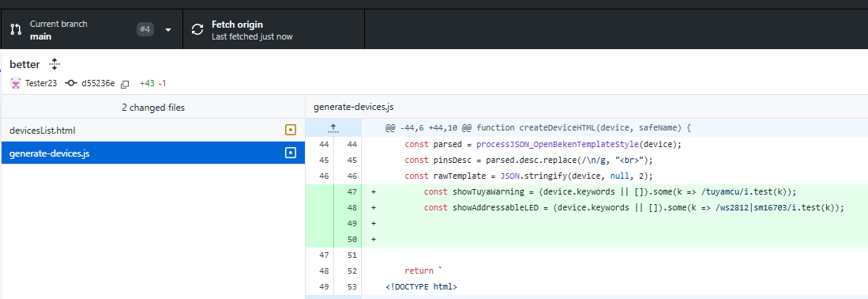Expand diff upward with arrow expander
The width and height of the screenshot is (868, 299).
pyautogui.click(x=333, y=128)
